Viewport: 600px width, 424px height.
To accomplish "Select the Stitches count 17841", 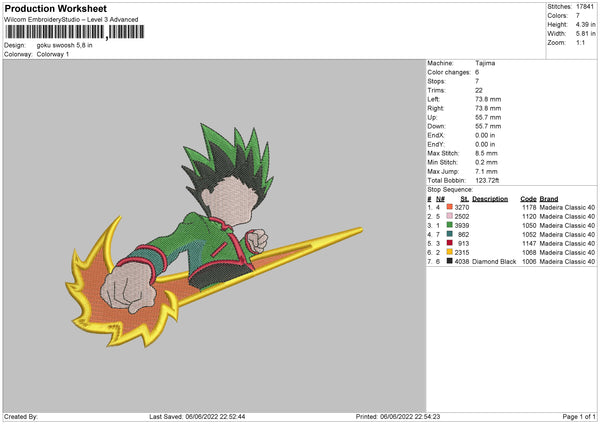I will click(x=585, y=7).
